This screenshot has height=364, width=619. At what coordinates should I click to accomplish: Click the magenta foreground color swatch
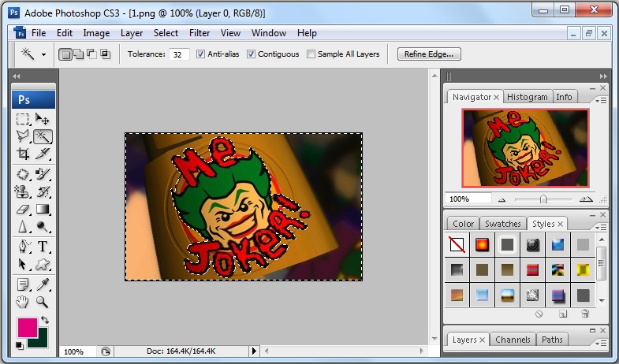pyautogui.click(x=27, y=327)
